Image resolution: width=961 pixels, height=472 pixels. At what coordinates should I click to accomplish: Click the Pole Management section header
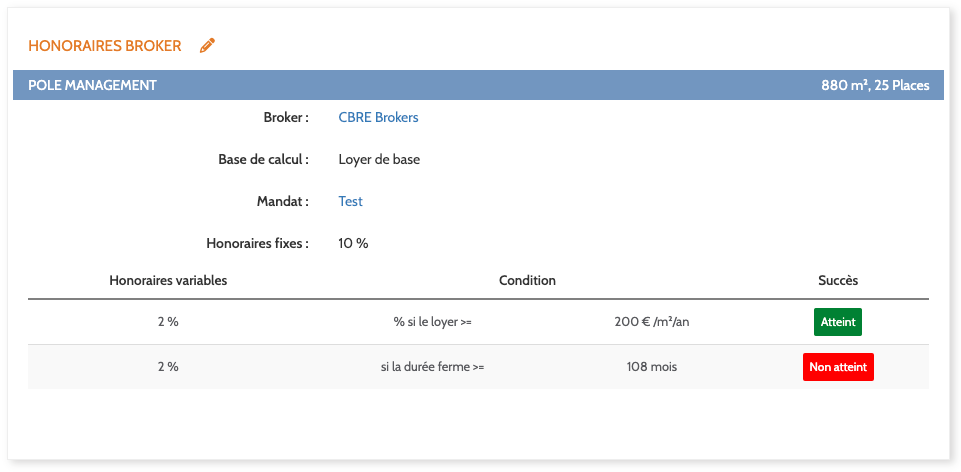(x=92, y=85)
